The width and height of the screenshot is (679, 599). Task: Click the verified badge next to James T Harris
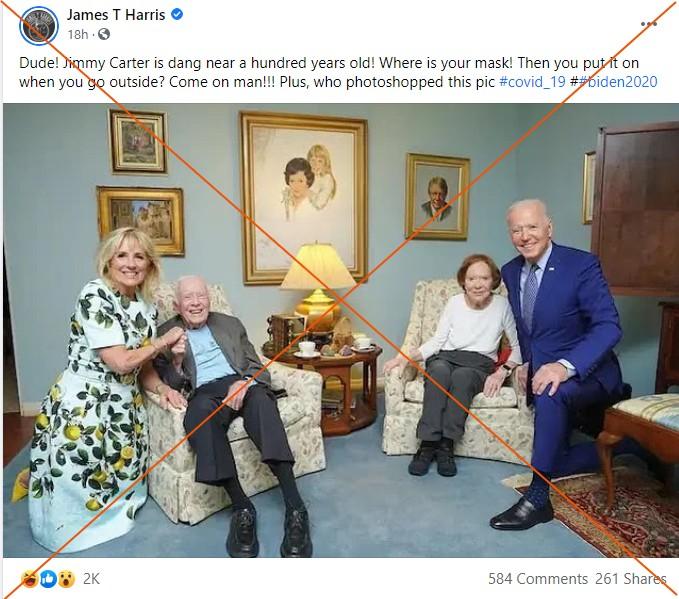pos(177,14)
